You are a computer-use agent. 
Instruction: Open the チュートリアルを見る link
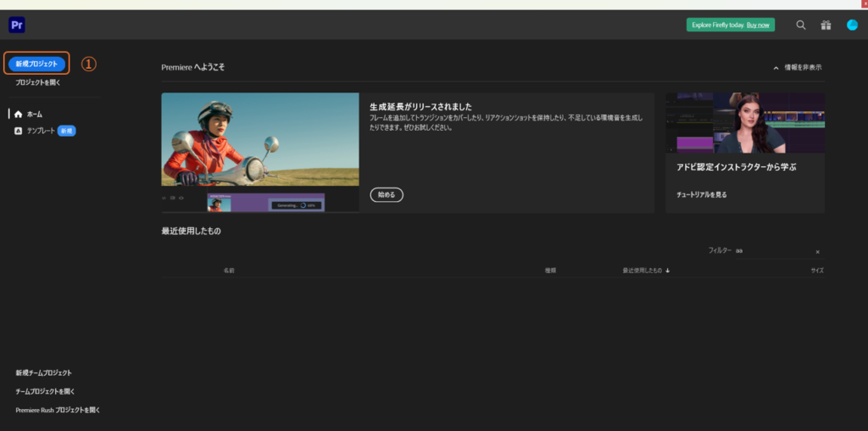[701, 195]
